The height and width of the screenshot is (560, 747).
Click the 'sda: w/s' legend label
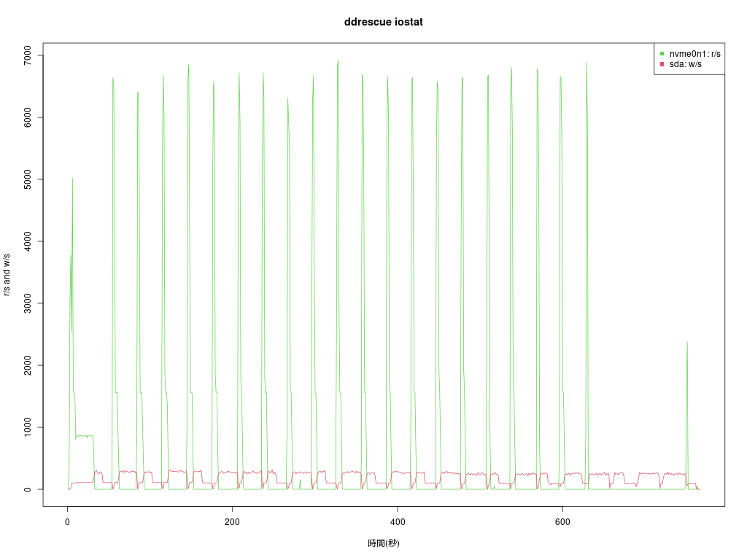click(685, 64)
